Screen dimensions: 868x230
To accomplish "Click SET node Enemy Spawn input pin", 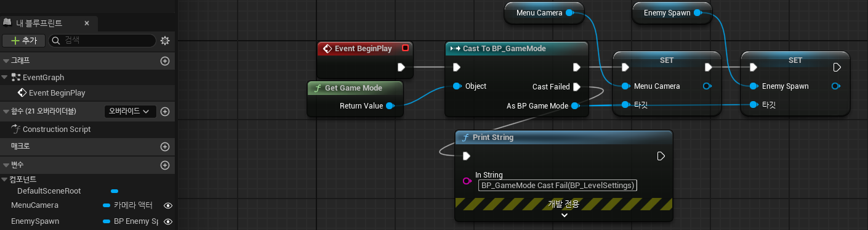I will pos(753,86).
